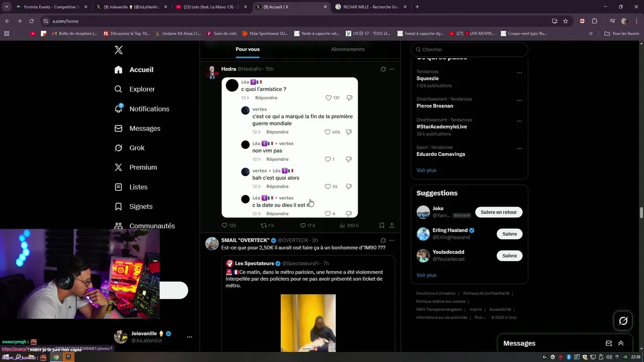
Task: Follow back Joke
Action: [499, 212]
